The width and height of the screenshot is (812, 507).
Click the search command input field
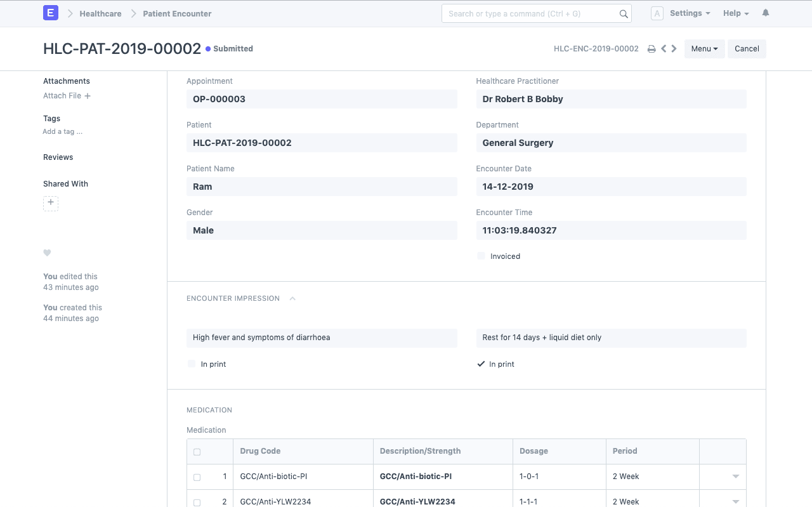pyautogui.click(x=530, y=13)
